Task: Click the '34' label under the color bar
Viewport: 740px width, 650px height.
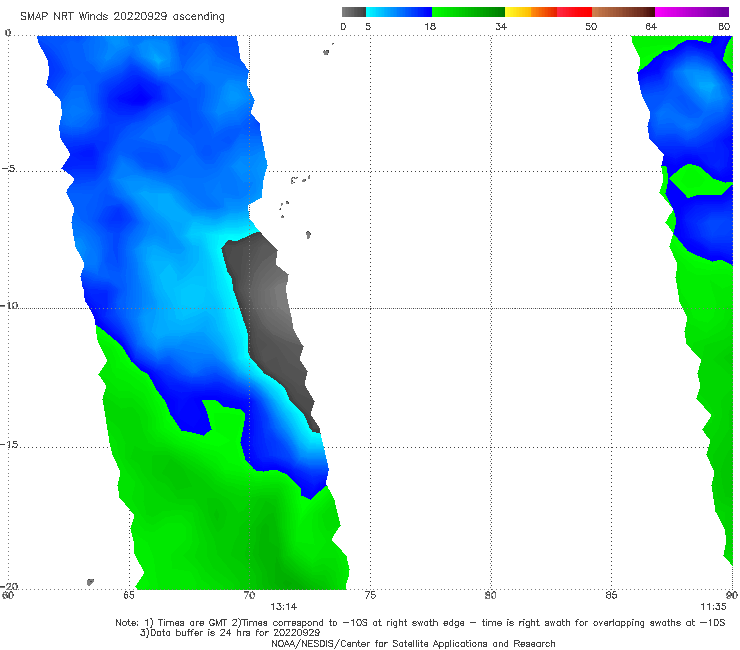Action: (x=501, y=26)
